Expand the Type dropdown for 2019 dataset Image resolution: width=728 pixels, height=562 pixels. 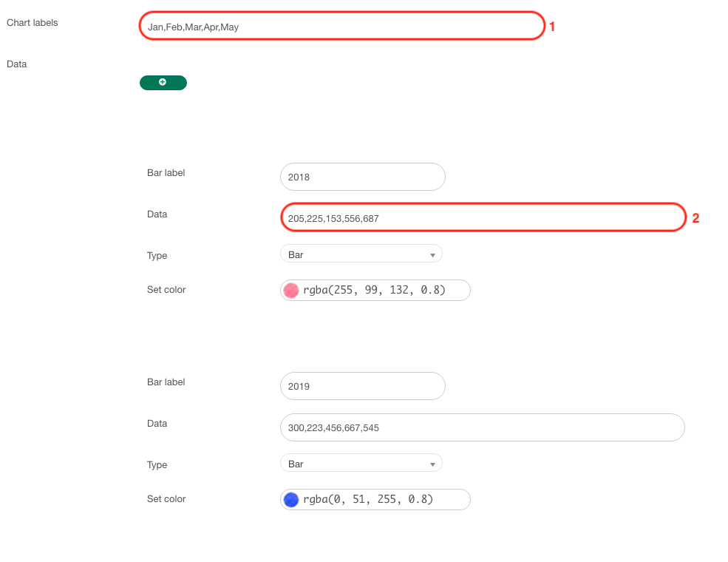point(361,464)
